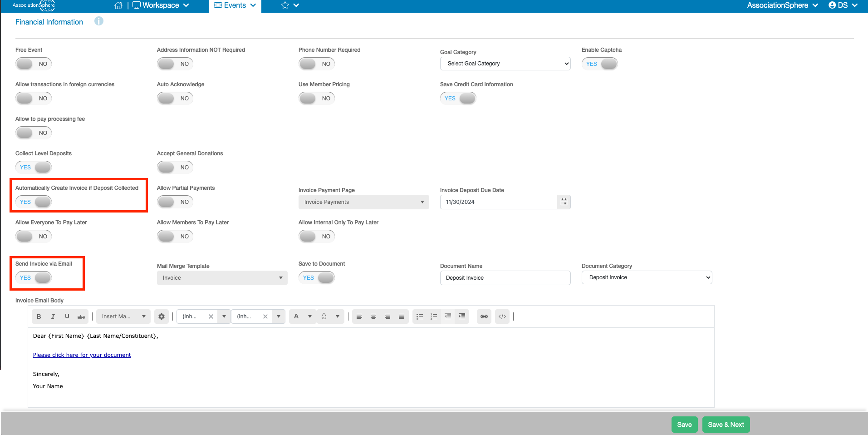The width and height of the screenshot is (868, 435).
Task: Align text right in editor
Action: point(387,316)
